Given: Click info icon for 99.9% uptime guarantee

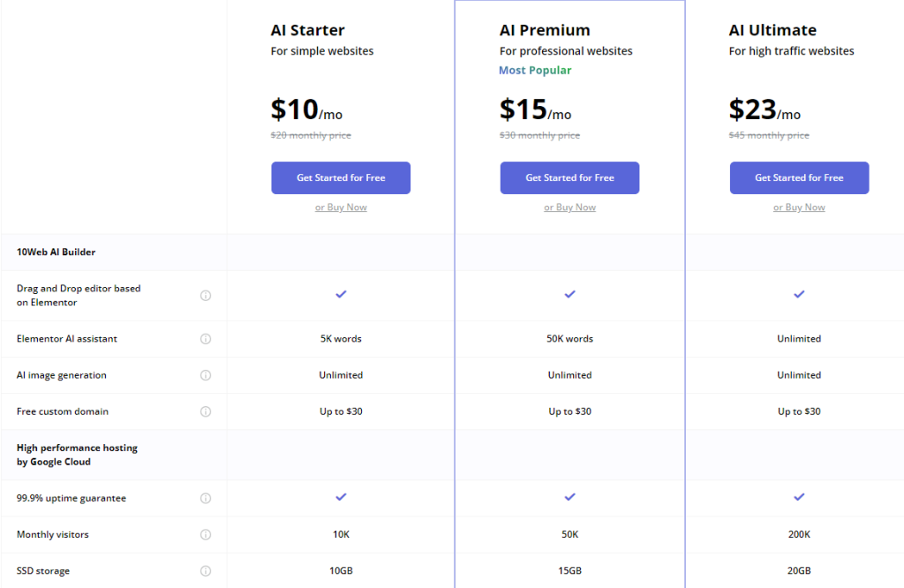Looking at the screenshot, I should tap(206, 498).
